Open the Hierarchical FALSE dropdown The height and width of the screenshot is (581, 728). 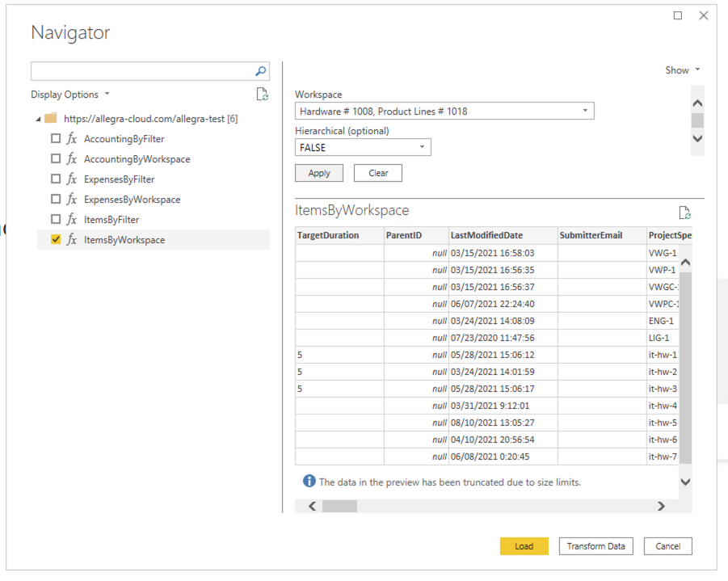[x=422, y=147]
